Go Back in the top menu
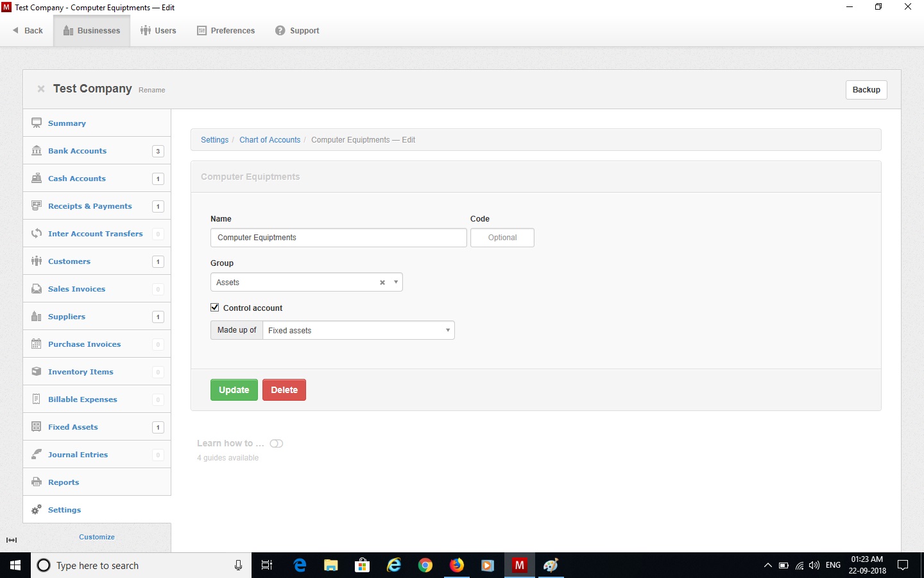This screenshot has width=924, height=578. pyautogui.click(x=28, y=31)
